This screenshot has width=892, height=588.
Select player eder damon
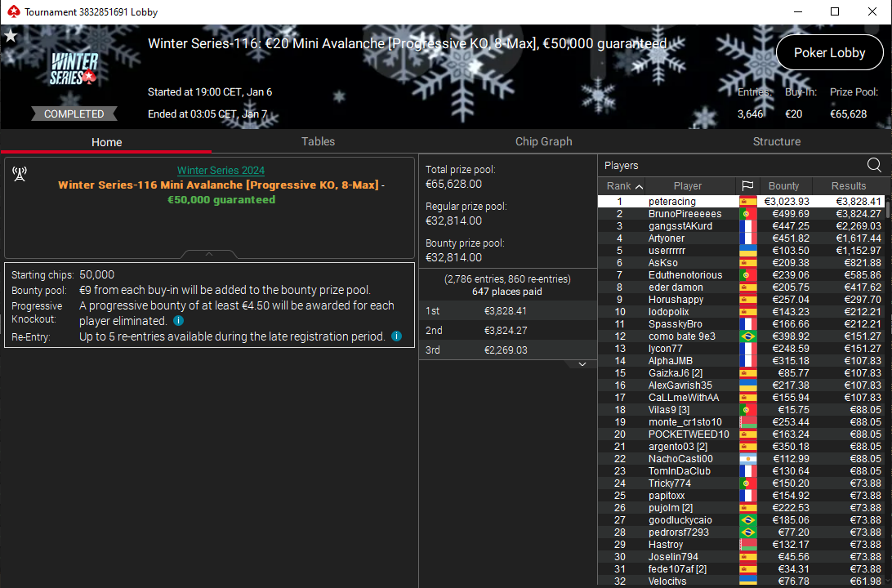click(x=741, y=287)
